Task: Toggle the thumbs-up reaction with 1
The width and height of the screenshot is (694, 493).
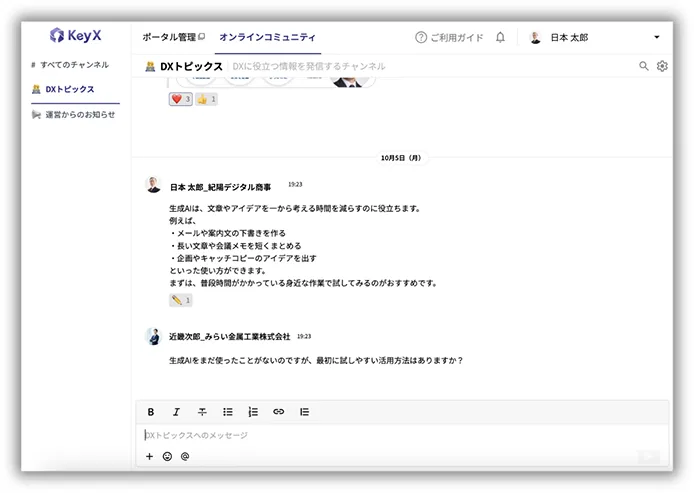Action: point(206,99)
